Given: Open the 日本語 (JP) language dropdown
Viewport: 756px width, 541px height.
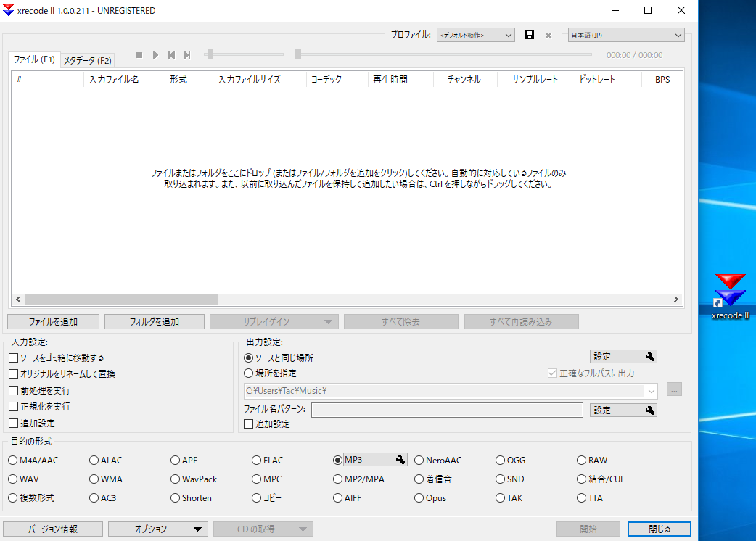Looking at the screenshot, I should tap(625, 34).
